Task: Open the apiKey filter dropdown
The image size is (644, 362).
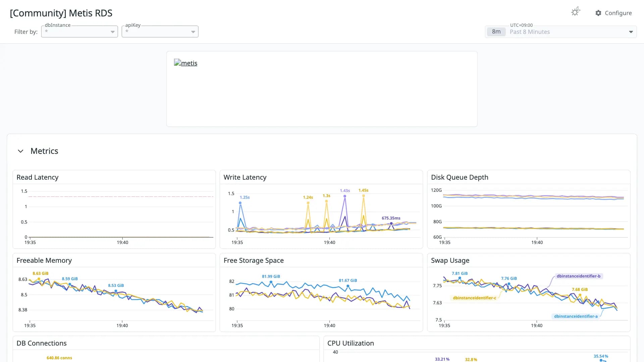Action: pos(160,32)
